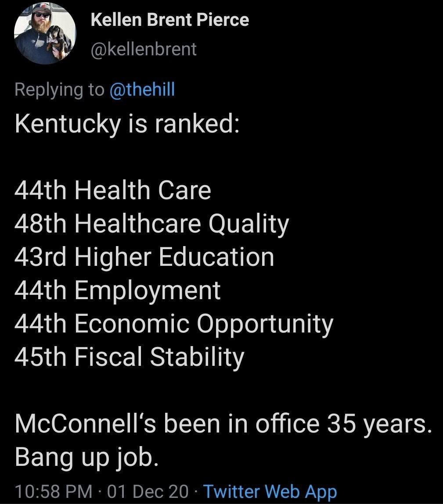Viewport: 443px width, 504px height.
Task: Open the Kellen Brent Pierce display name
Action: coord(169,20)
